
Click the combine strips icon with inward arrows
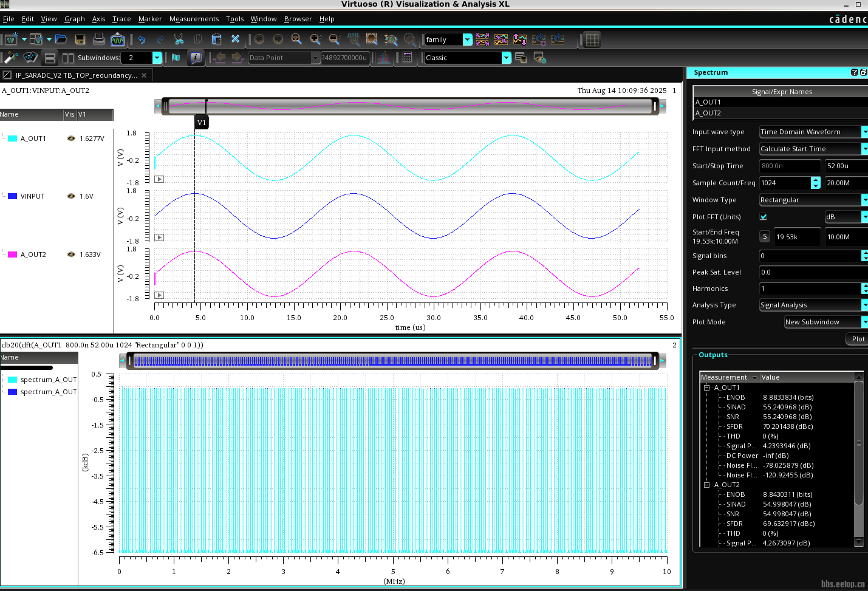501,39
